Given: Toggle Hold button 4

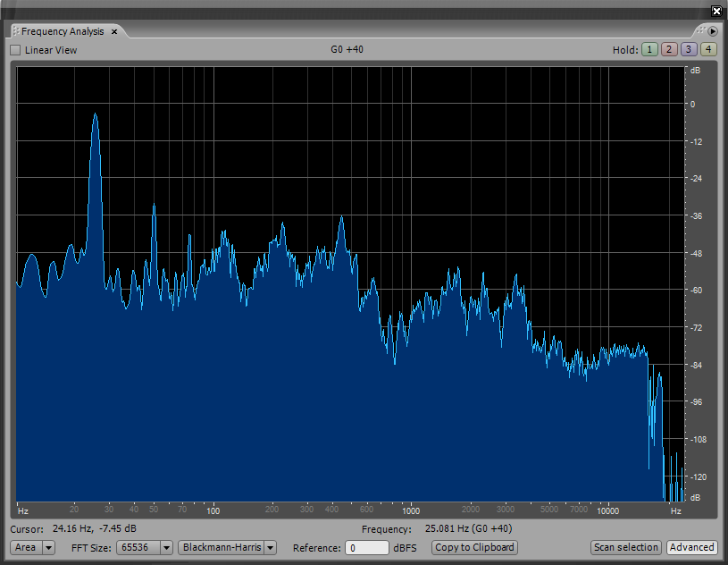Looking at the screenshot, I should pos(708,50).
